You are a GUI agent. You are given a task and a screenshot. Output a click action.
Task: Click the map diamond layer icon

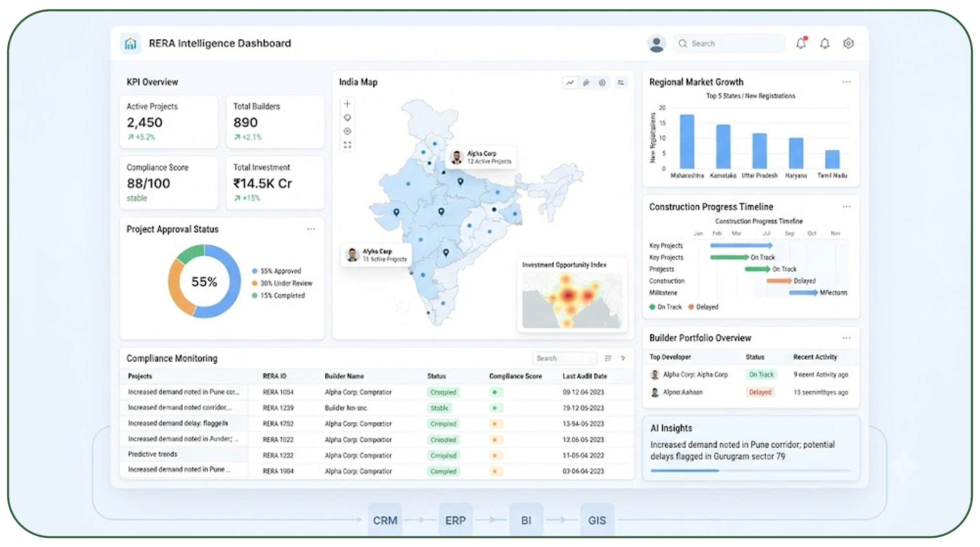coord(347,117)
